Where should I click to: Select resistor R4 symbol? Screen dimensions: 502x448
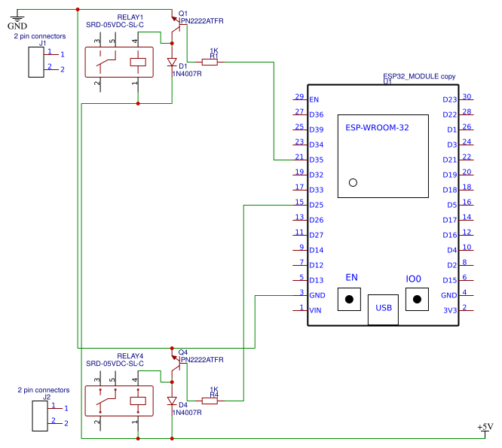pyautogui.click(x=210, y=401)
